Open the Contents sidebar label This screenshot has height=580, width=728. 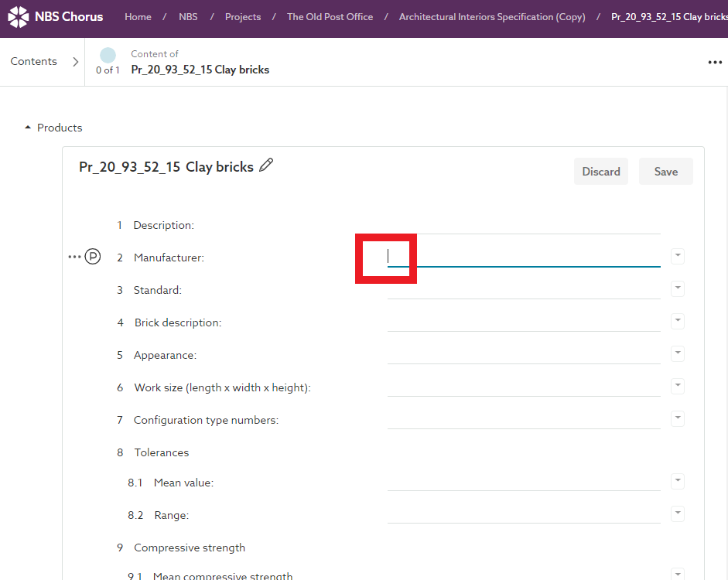click(x=34, y=61)
